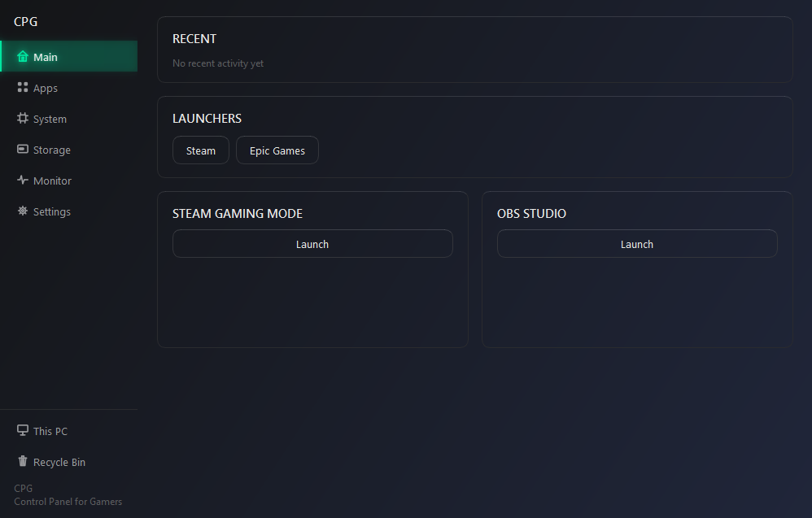This screenshot has height=518, width=812.
Task: Click the OBS STUDIO heading
Action: [531, 214]
